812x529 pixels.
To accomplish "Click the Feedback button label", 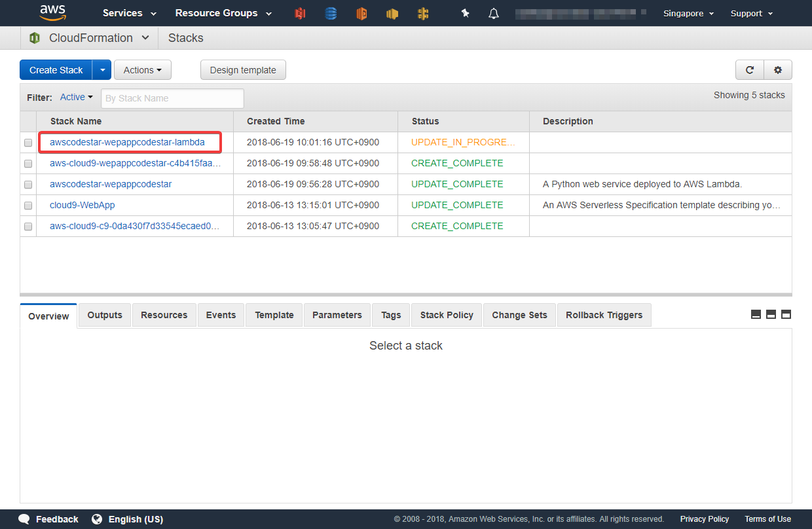I will (x=57, y=519).
